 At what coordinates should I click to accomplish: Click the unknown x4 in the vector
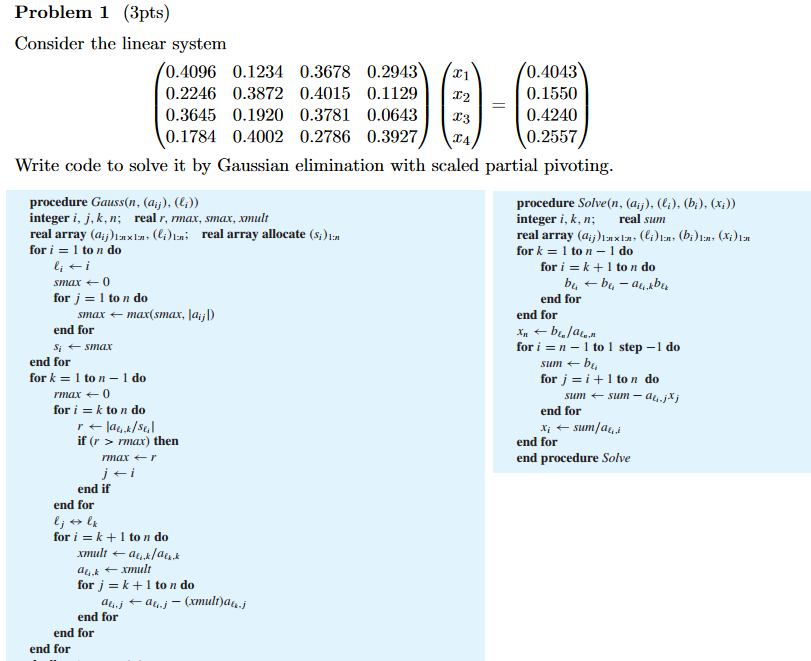[461, 139]
